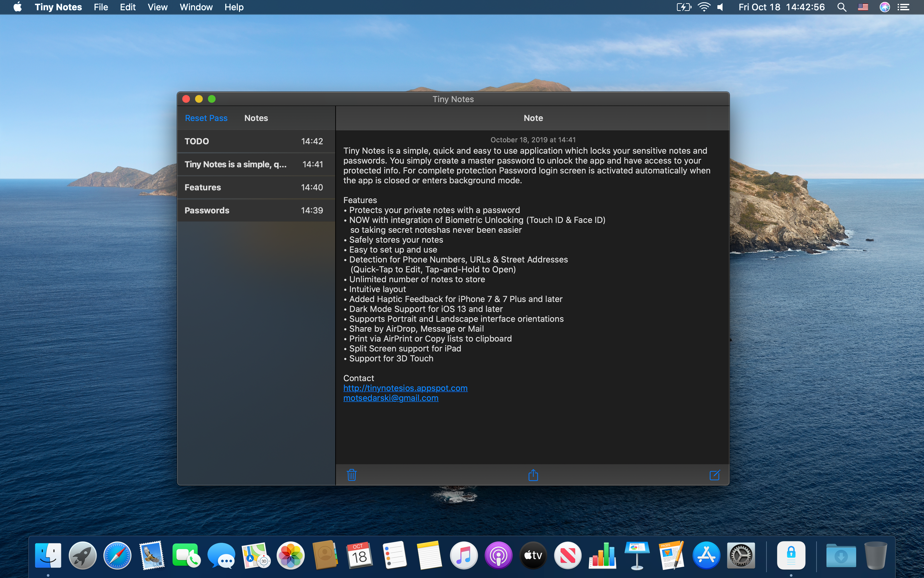Delete the note with the trash icon
The height and width of the screenshot is (578, 924).
tap(352, 475)
